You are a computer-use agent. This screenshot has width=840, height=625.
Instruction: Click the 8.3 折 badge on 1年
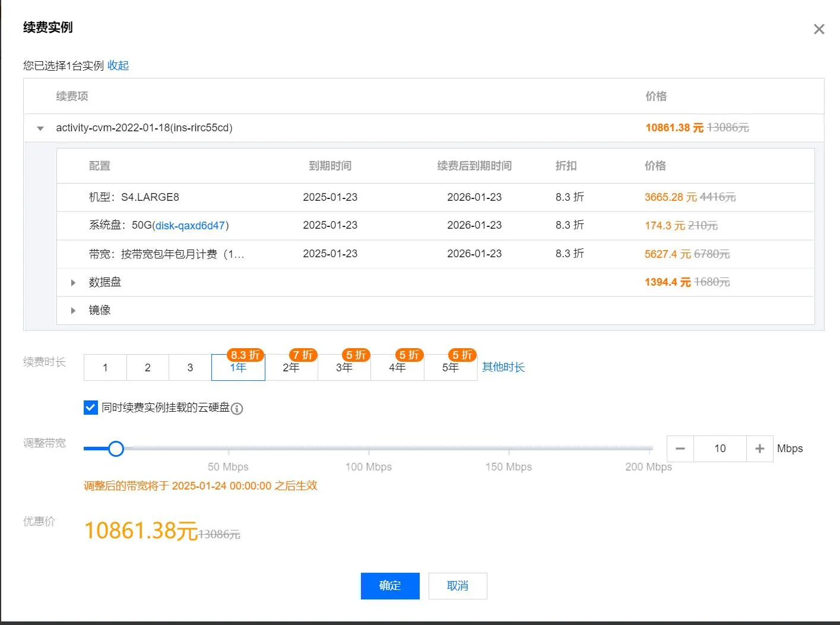tap(246, 355)
